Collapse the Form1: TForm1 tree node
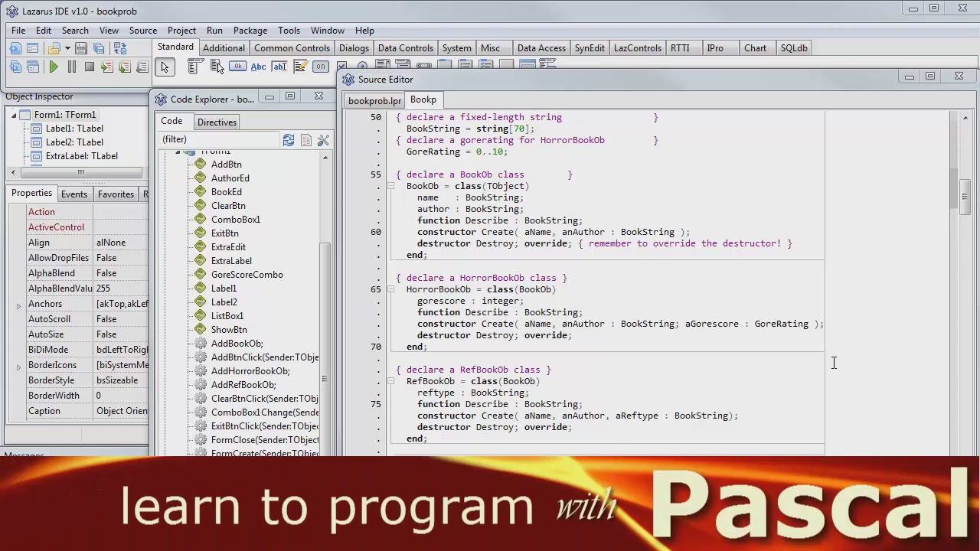The height and width of the screenshot is (551, 980). pyautogui.click(x=13, y=115)
